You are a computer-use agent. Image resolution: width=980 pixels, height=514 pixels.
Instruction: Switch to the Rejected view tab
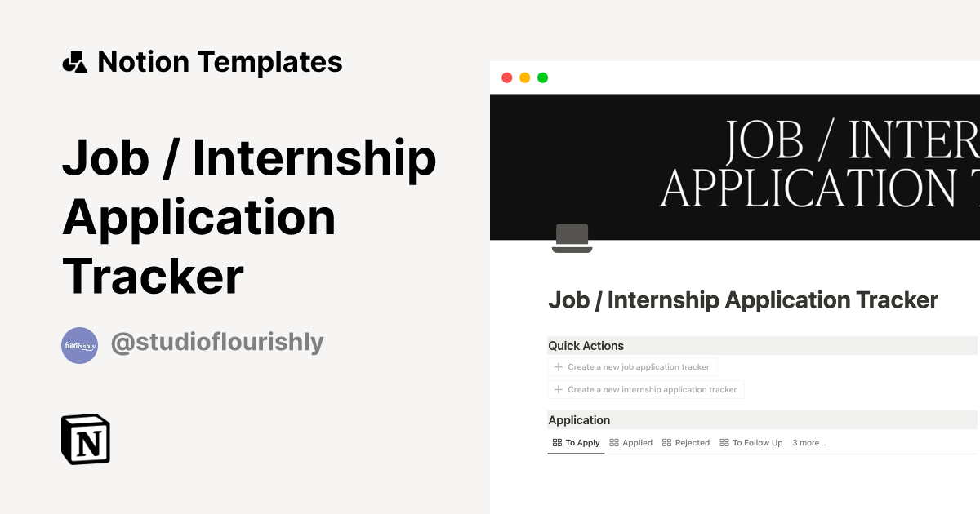pos(692,442)
